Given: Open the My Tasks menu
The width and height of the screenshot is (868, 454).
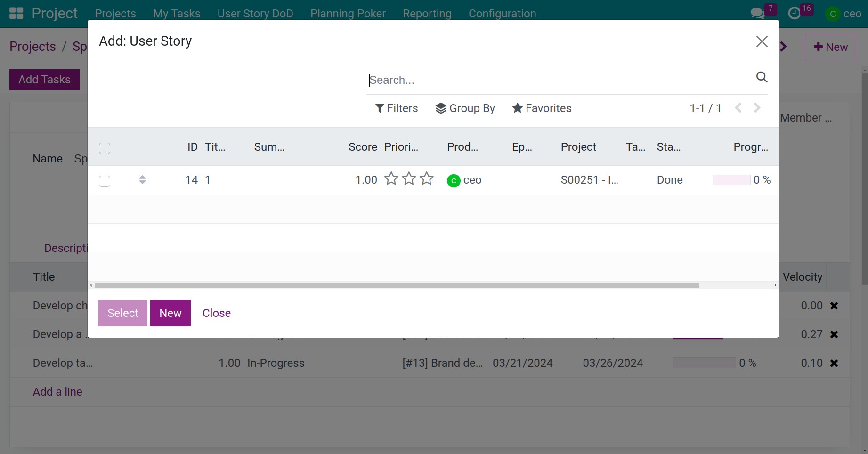Looking at the screenshot, I should (x=177, y=14).
